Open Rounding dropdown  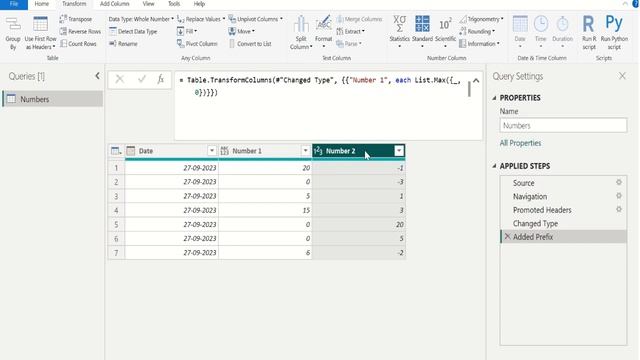(x=477, y=31)
